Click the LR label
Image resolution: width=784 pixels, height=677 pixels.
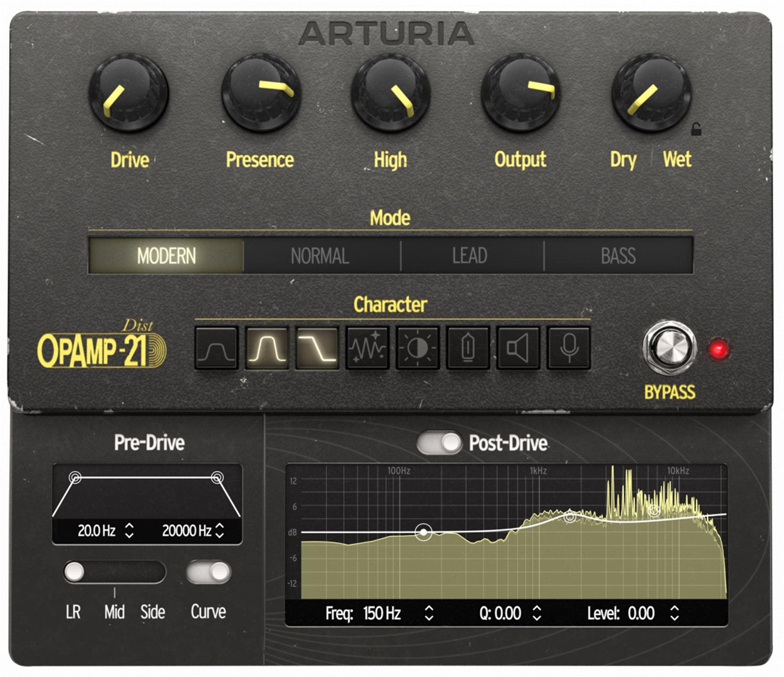73,612
